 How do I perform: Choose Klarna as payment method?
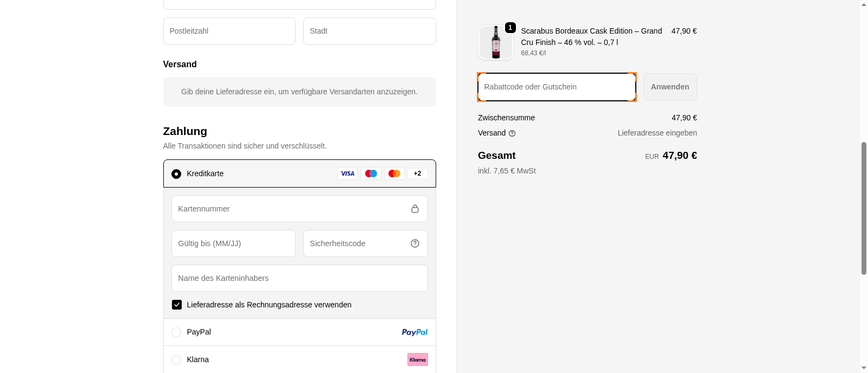pyautogui.click(x=176, y=360)
